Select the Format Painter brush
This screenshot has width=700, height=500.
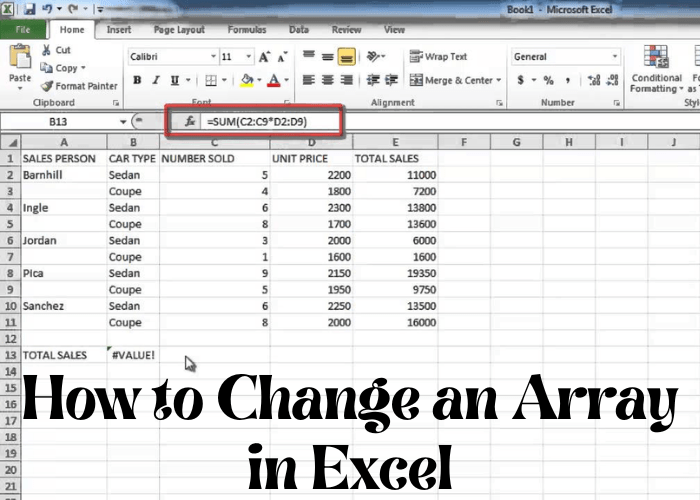pos(46,85)
